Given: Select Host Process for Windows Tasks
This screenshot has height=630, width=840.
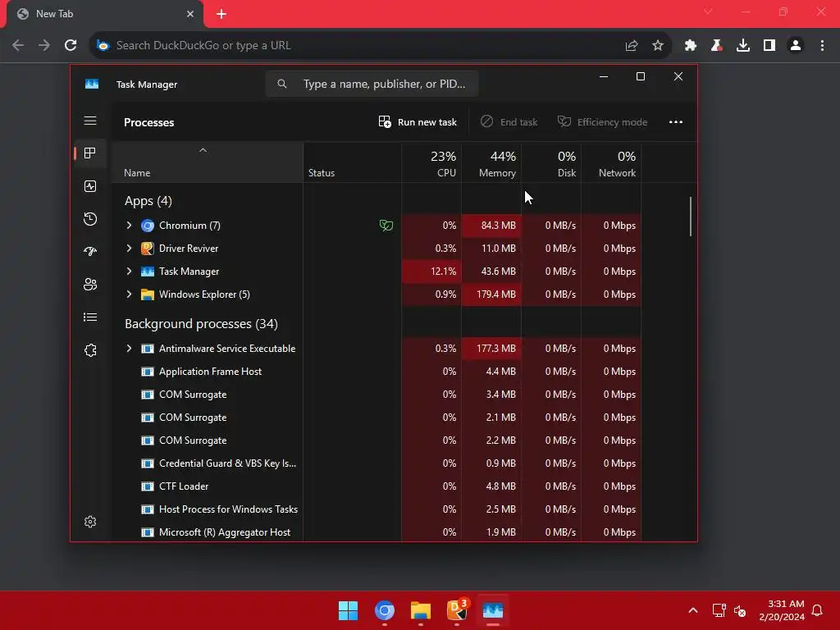Looking at the screenshot, I should point(376,509).
